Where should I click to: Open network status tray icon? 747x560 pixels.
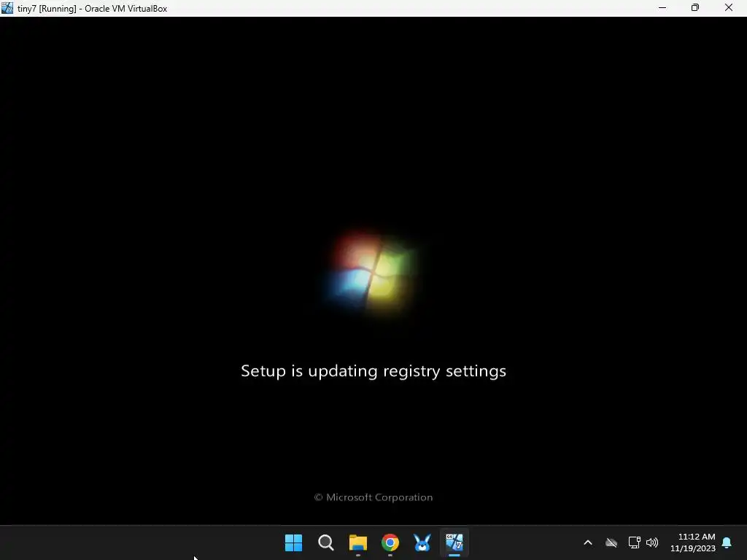(634, 542)
